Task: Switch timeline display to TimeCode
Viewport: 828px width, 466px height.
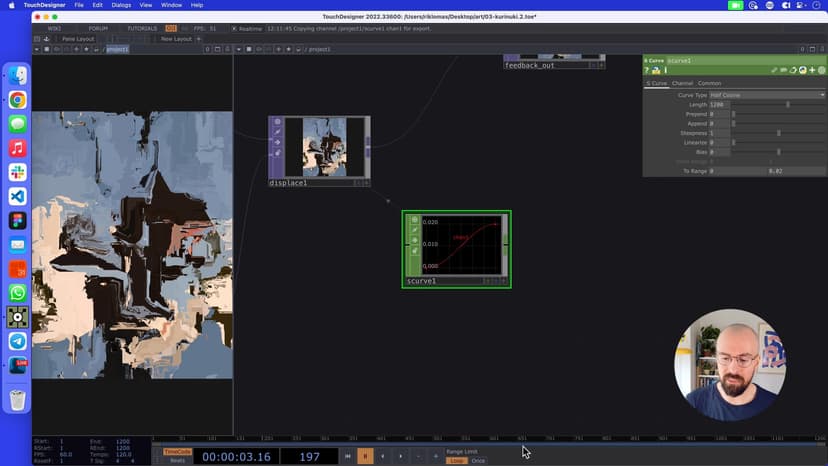Action: 177,451
